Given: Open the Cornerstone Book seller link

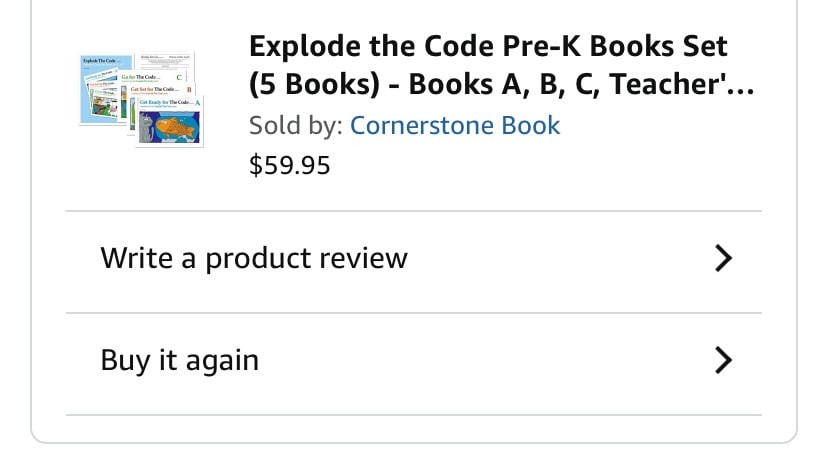Looking at the screenshot, I should pos(454,126).
